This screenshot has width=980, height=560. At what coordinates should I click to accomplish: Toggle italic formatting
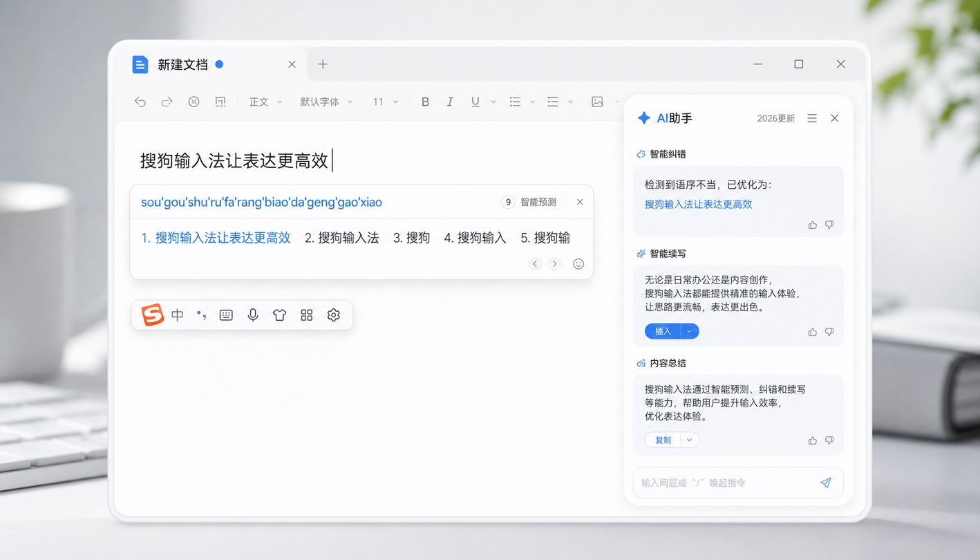[x=450, y=102]
